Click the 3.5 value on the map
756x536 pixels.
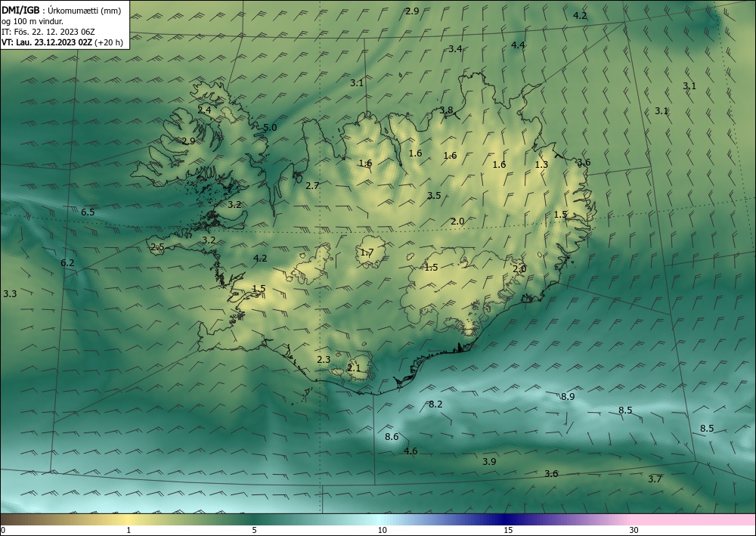tap(434, 196)
